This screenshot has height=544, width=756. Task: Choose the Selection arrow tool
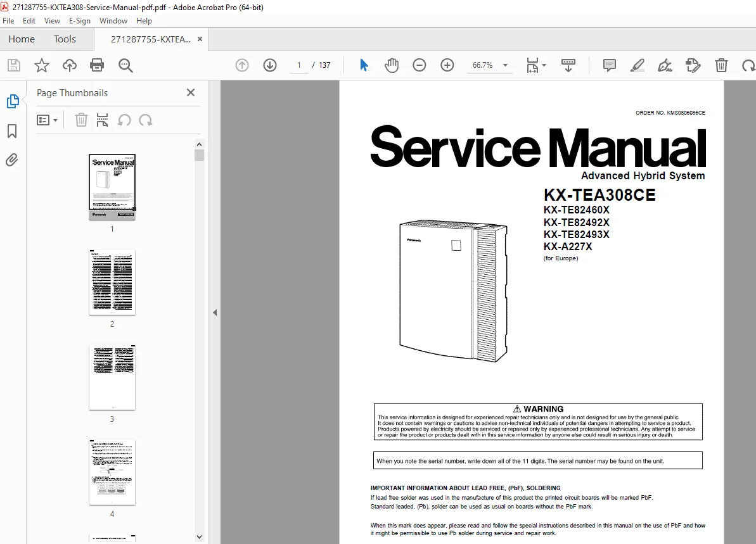[x=364, y=65]
